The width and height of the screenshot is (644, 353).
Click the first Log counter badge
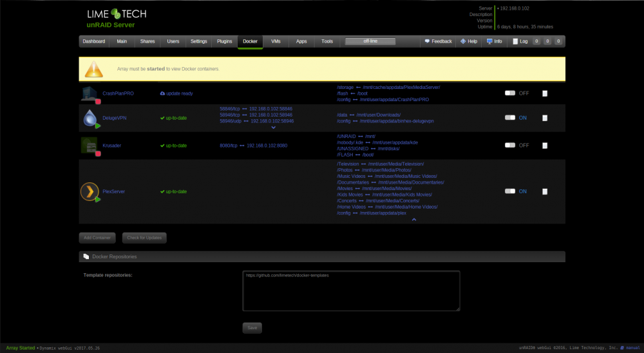coord(536,41)
